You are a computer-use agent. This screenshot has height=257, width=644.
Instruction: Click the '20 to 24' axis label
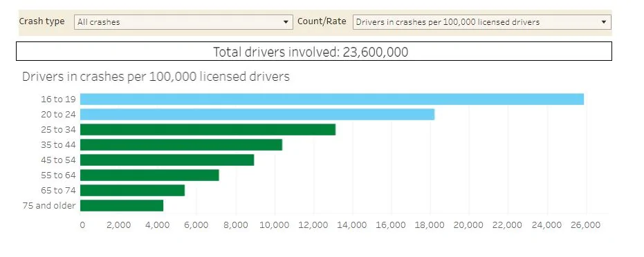coord(58,115)
